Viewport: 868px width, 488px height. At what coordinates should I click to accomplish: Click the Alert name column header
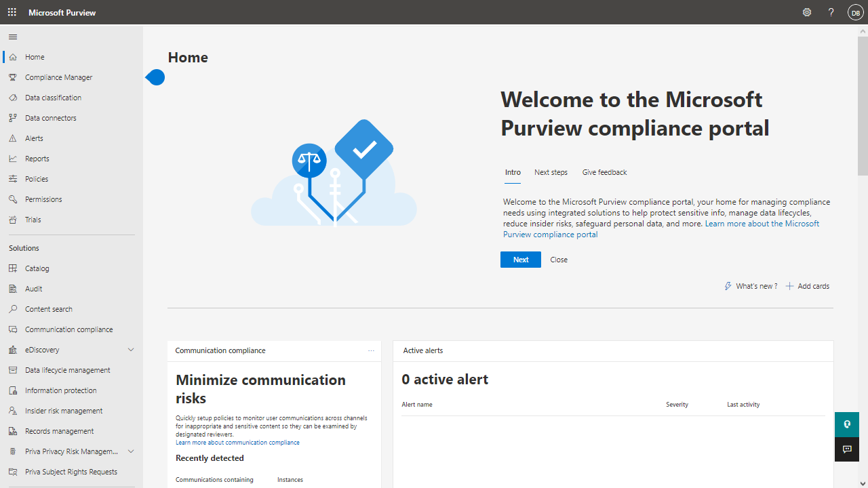click(x=417, y=405)
